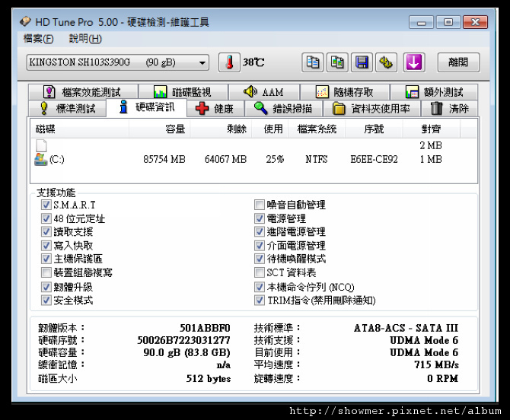Click the 磁碟 column header
Screen dimensions: 510x420
pyautogui.click(x=80, y=129)
